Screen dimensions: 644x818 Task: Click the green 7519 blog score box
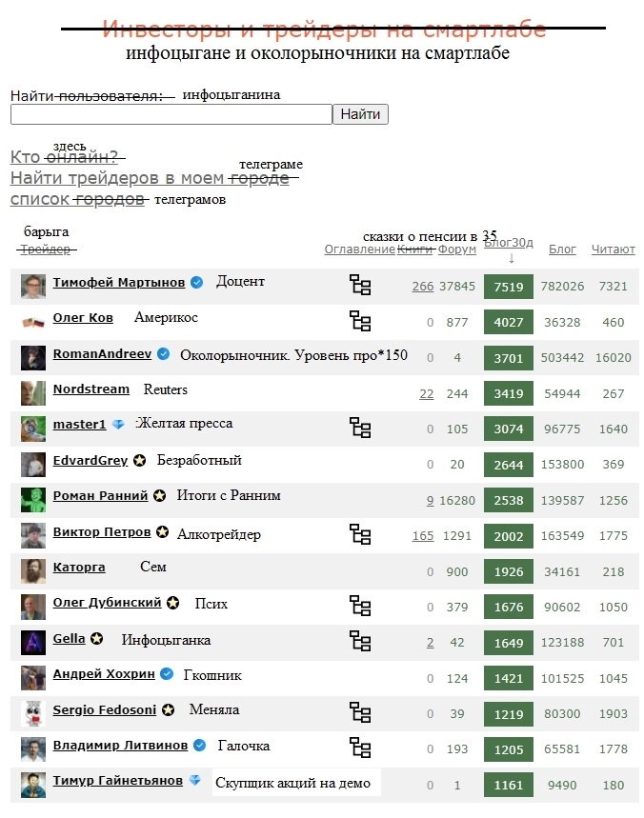tap(509, 286)
